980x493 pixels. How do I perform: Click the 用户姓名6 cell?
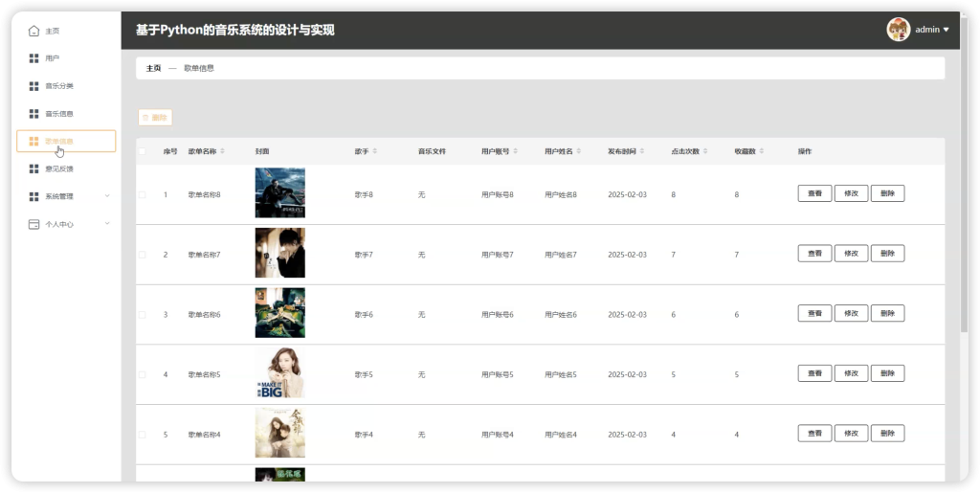click(x=561, y=315)
